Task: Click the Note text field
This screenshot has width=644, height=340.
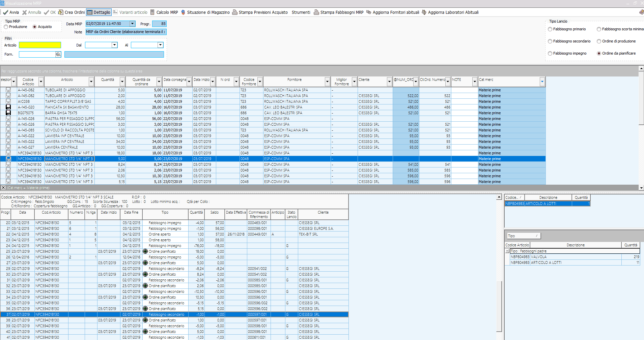Action: pos(125,32)
